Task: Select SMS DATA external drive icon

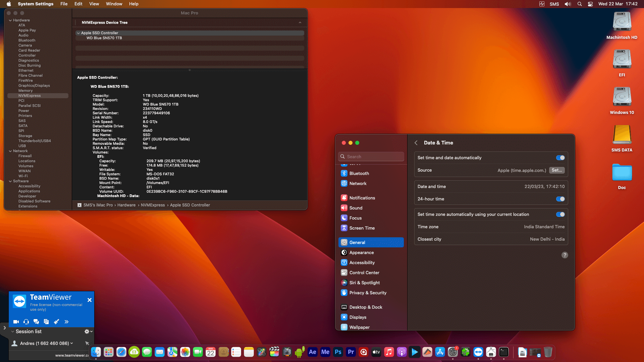Action: [622, 134]
